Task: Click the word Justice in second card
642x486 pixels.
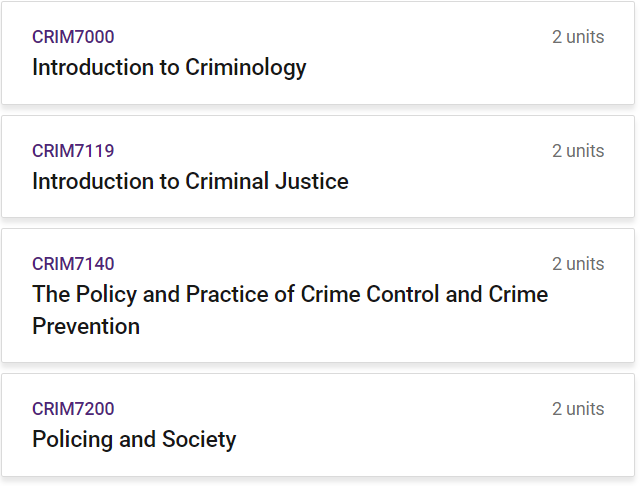Action: [312, 181]
